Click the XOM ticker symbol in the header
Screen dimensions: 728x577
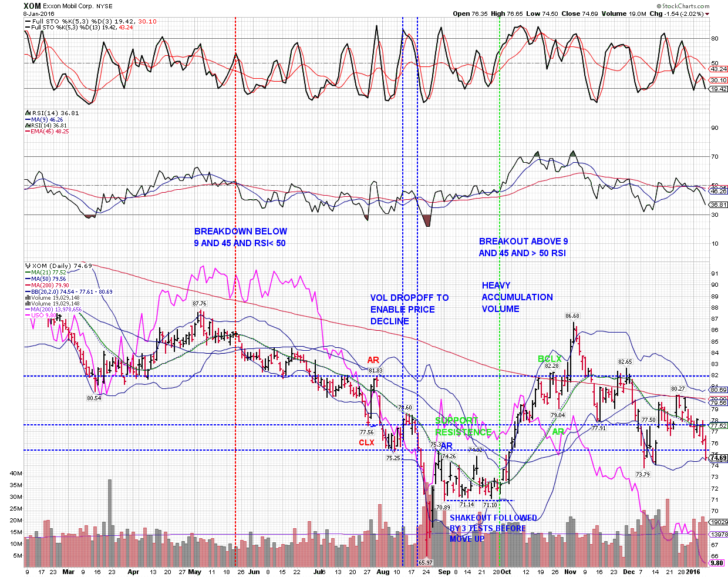[32, 6]
